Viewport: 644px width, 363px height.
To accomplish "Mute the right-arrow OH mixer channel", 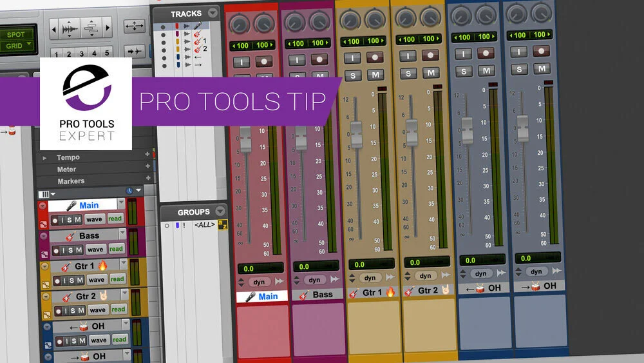I will pos(542,68).
